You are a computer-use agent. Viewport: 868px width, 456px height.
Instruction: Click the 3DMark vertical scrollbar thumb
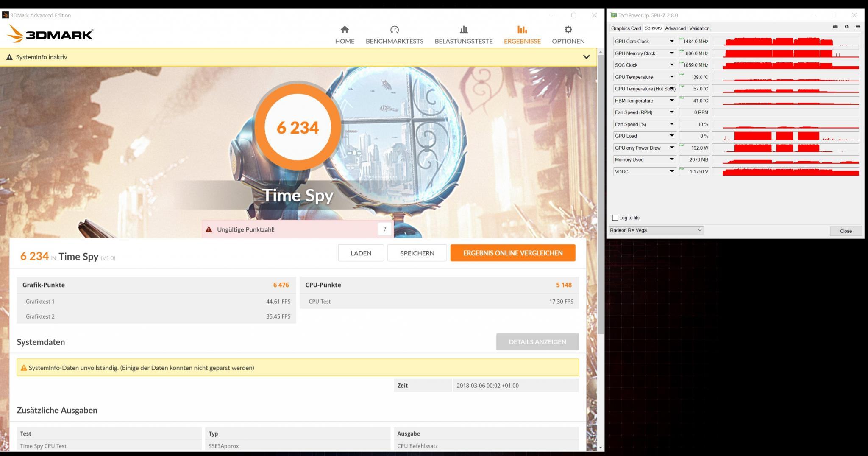click(600, 193)
